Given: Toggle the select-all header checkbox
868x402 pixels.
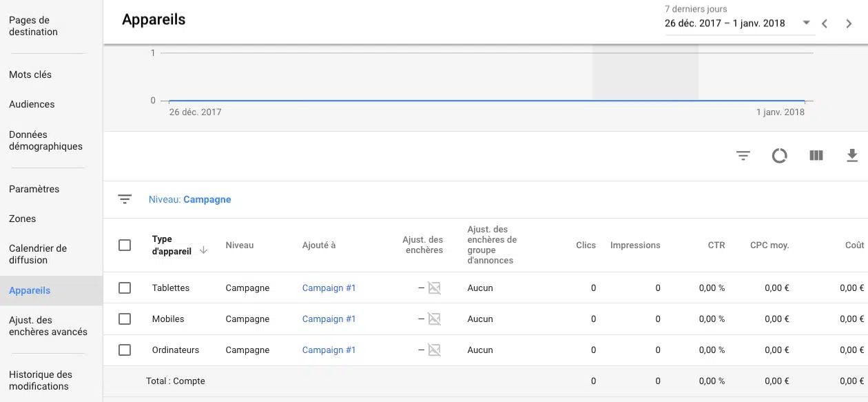Looking at the screenshot, I should pyautogui.click(x=125, y=245).
